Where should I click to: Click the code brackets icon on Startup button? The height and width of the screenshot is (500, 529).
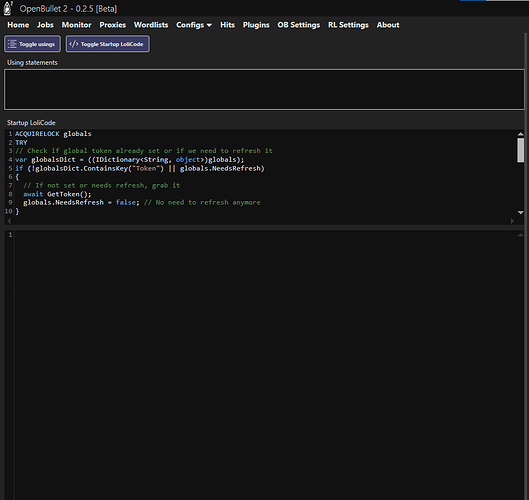click(74, 44)
